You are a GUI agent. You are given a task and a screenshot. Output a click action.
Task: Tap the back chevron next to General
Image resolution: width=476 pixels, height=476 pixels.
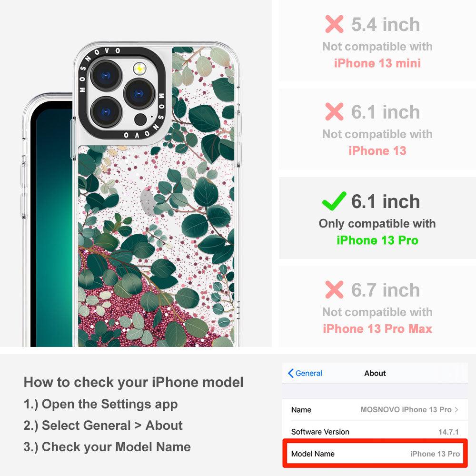tap(290, 373)
